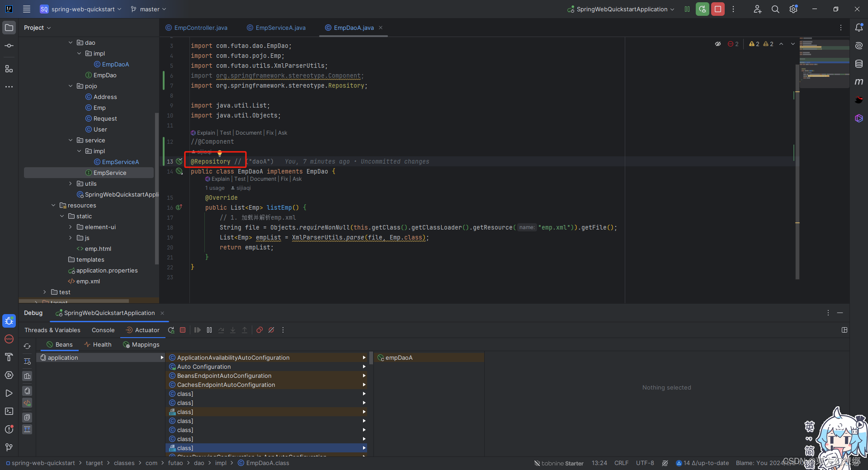Image resolution: width=868 pixels, height=470 pixels.
Task: Collapse the pojo folder
Action: pos(71,86)
